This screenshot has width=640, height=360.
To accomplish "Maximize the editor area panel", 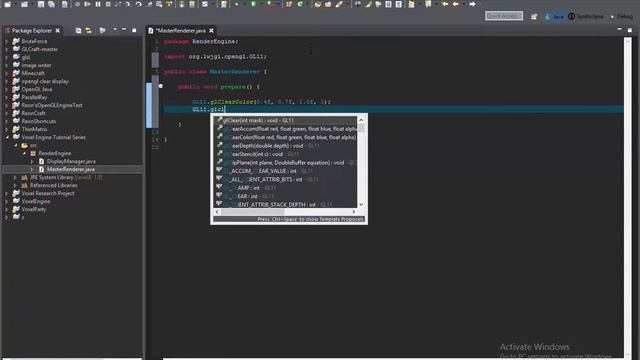I will [630, 30].
